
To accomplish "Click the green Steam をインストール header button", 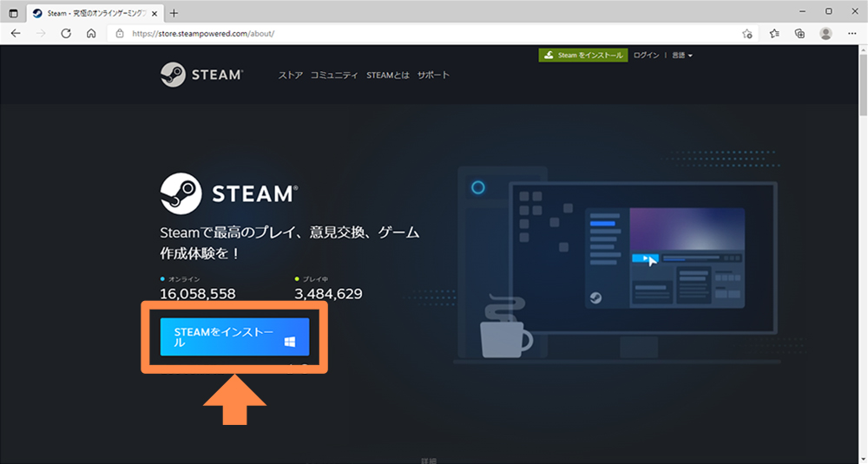I will click(582, 55).
